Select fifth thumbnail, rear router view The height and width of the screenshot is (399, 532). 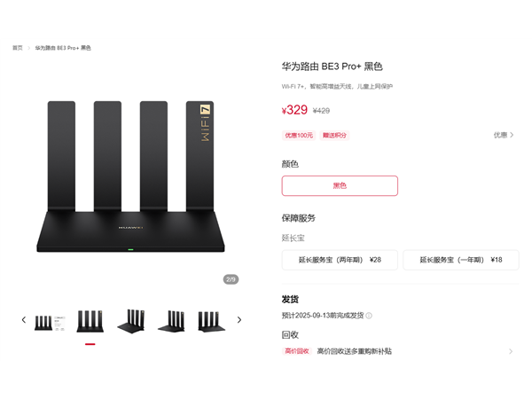[x=211, y=322]
